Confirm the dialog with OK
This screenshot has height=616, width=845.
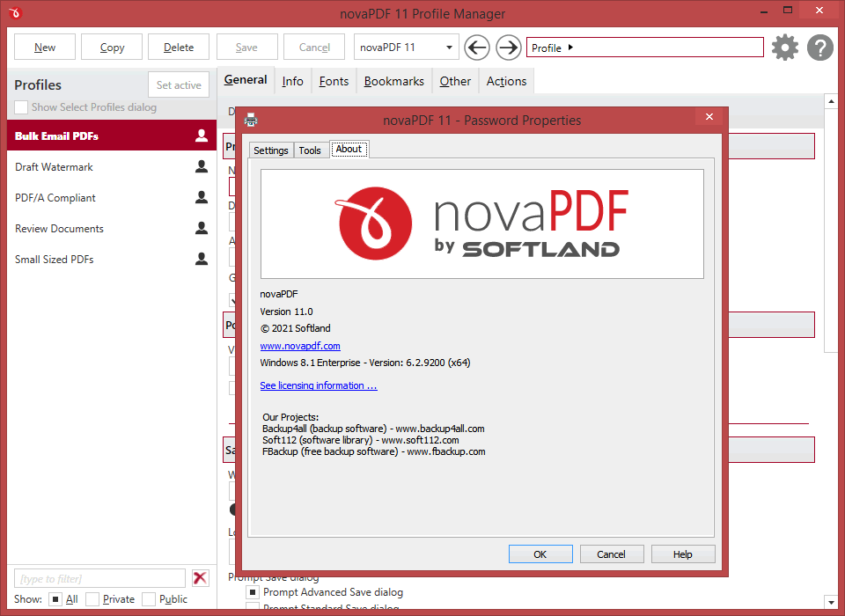pos(540,554)
